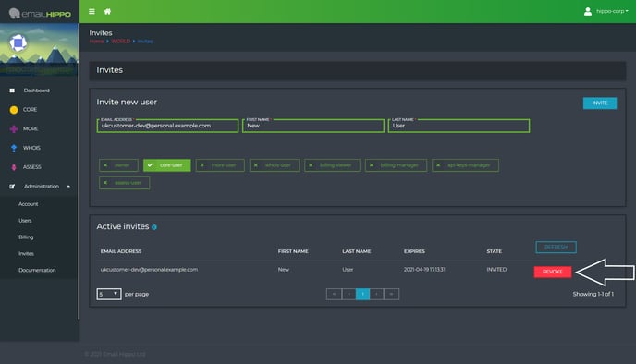Open the per page dropdown
This screenshot has height=364, width=636.
[x=109, y=294]
